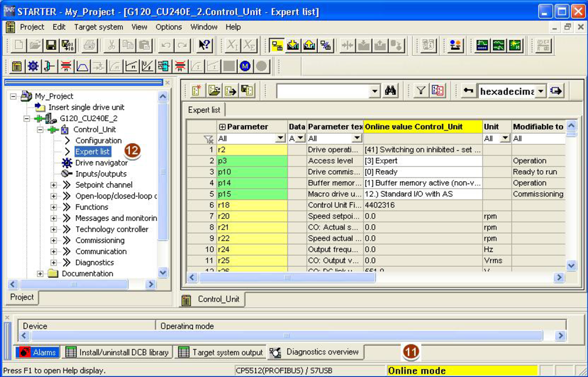This screenshot has height=377, width=588.
Task: Toggle the funnel filter button
Action: click(x=420, y=91)
